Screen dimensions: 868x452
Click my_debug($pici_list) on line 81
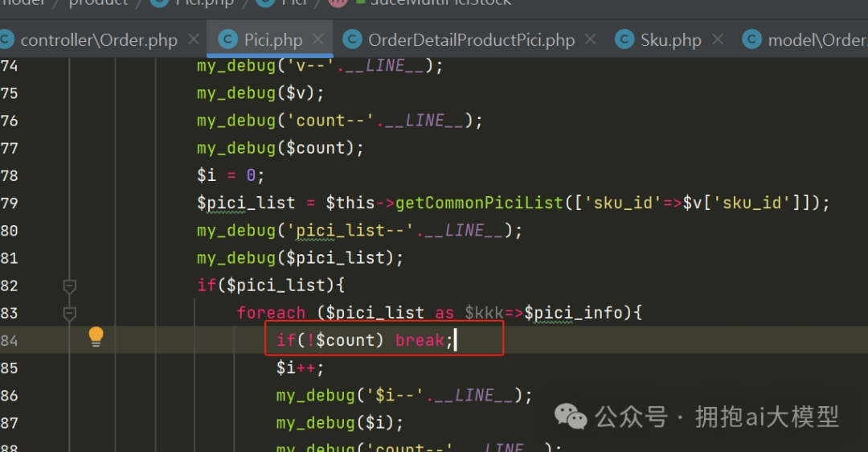pos(300,258)
